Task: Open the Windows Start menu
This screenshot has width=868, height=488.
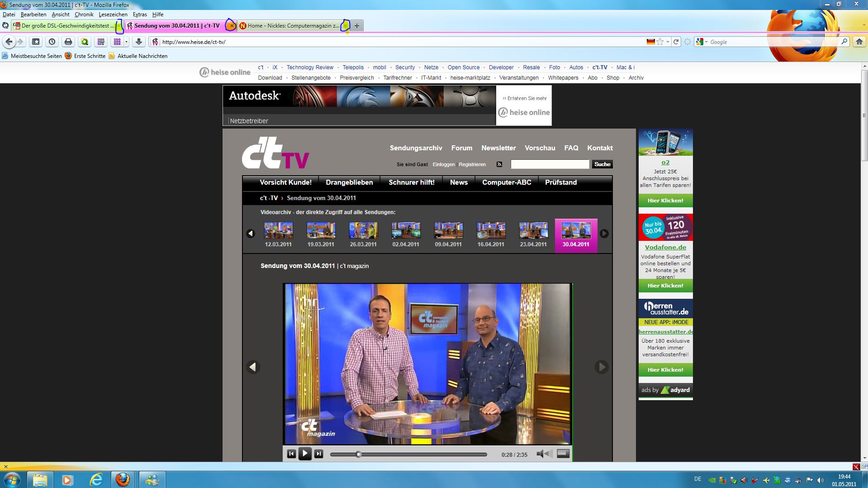Action: point(12,479)
